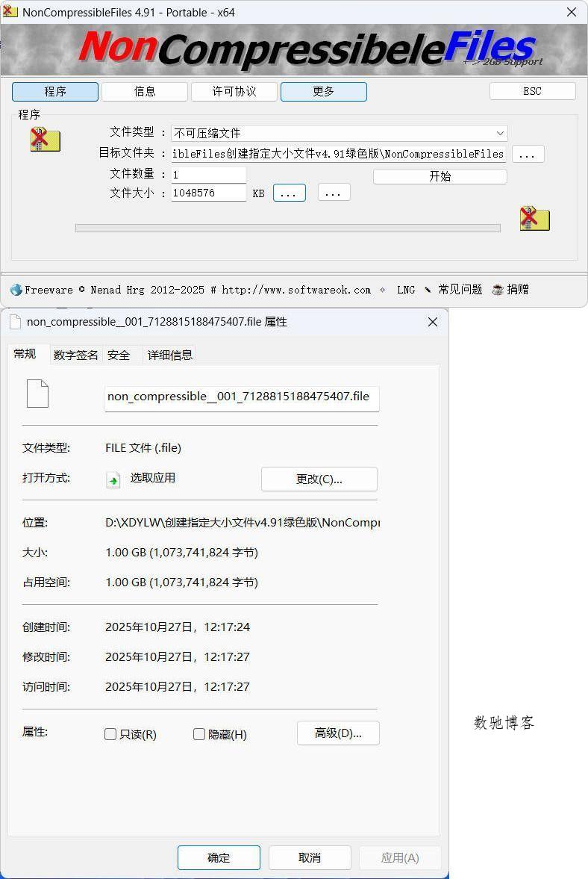Click the 位置 path D:\XDYLW\...

coord(243,523)
